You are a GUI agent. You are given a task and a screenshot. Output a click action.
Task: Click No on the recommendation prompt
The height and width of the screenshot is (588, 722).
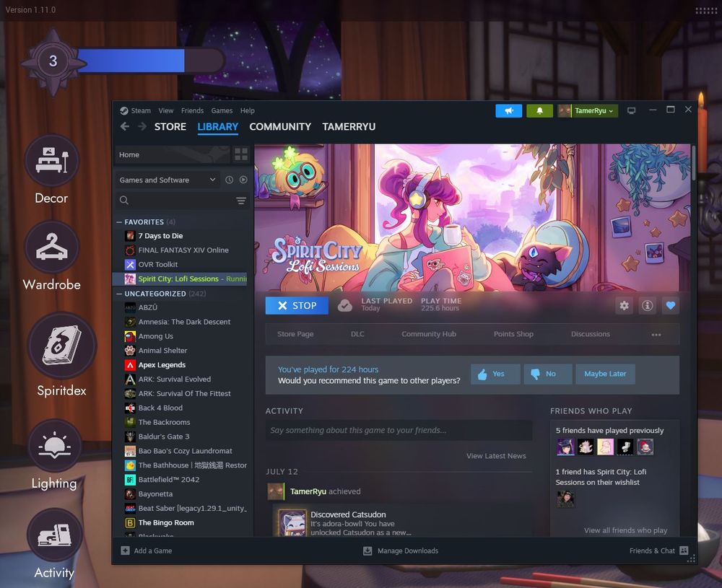point(548,374)
